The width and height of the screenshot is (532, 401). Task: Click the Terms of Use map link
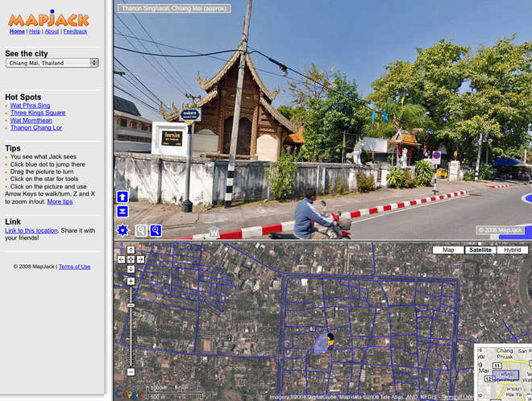(x=457, y=397)
